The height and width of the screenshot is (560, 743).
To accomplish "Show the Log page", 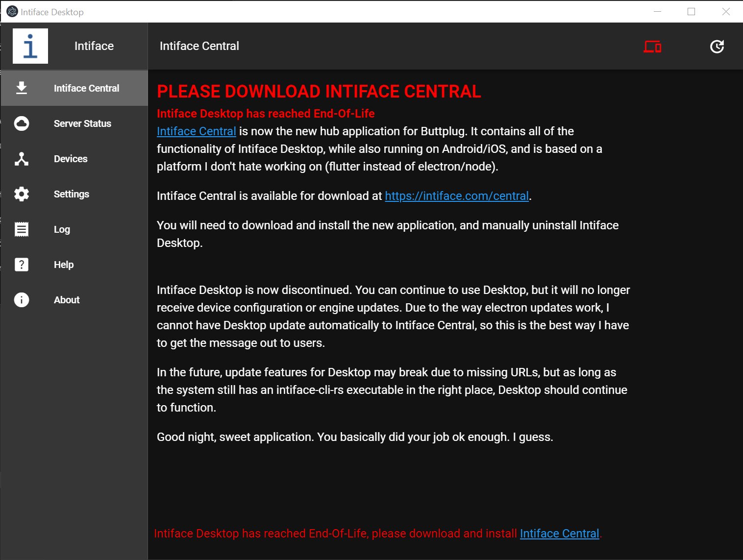I will 74,229.
